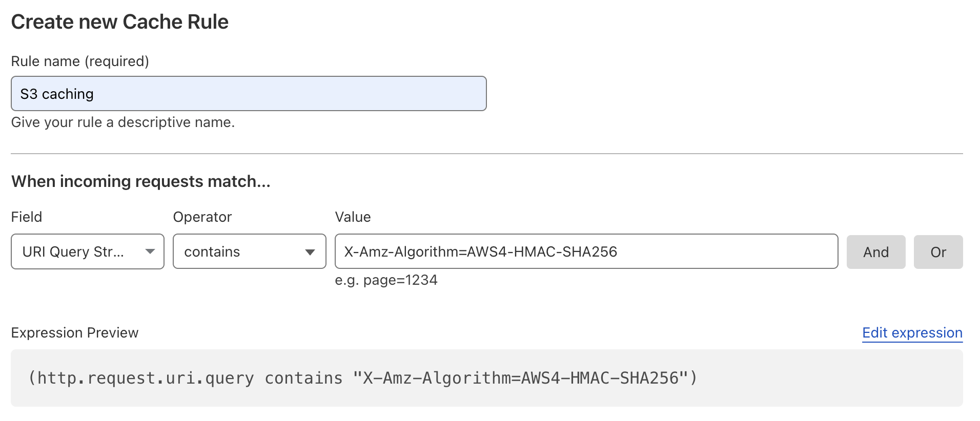Click the When incoming requests match heading

click(141, 181)
